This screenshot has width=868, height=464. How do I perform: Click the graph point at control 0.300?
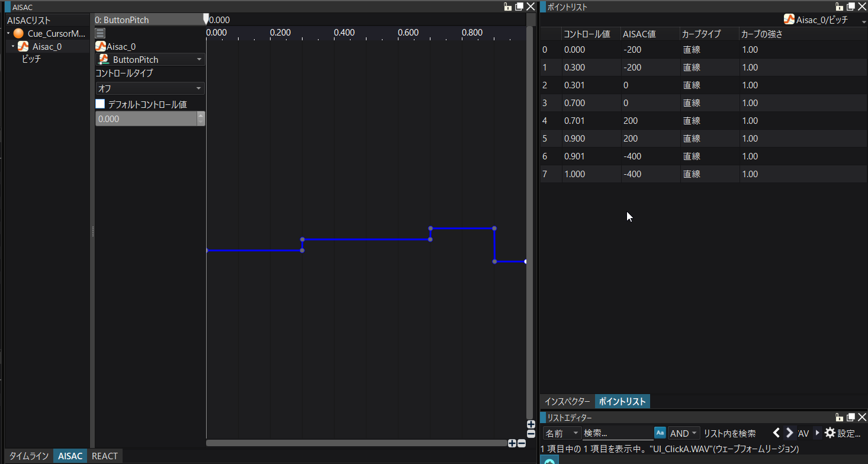click(x=302, y=250)
